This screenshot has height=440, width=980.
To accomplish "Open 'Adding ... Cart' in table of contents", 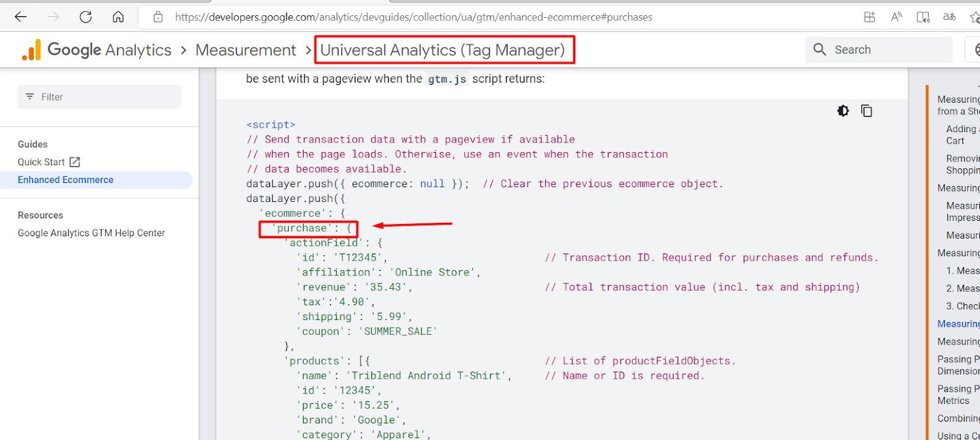I will click(x=963, y=135).
